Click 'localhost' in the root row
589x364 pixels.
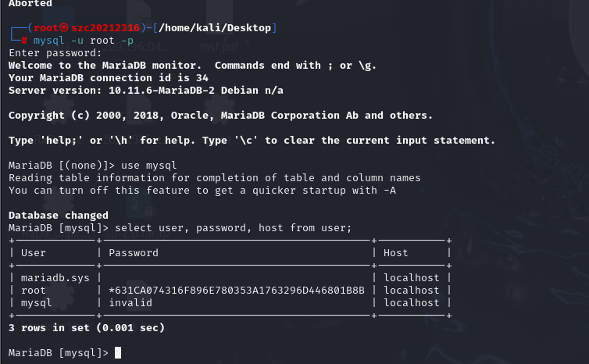[x=412, y=291]
